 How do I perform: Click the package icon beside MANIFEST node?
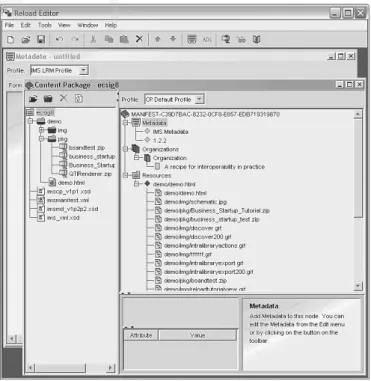(125, 114)
